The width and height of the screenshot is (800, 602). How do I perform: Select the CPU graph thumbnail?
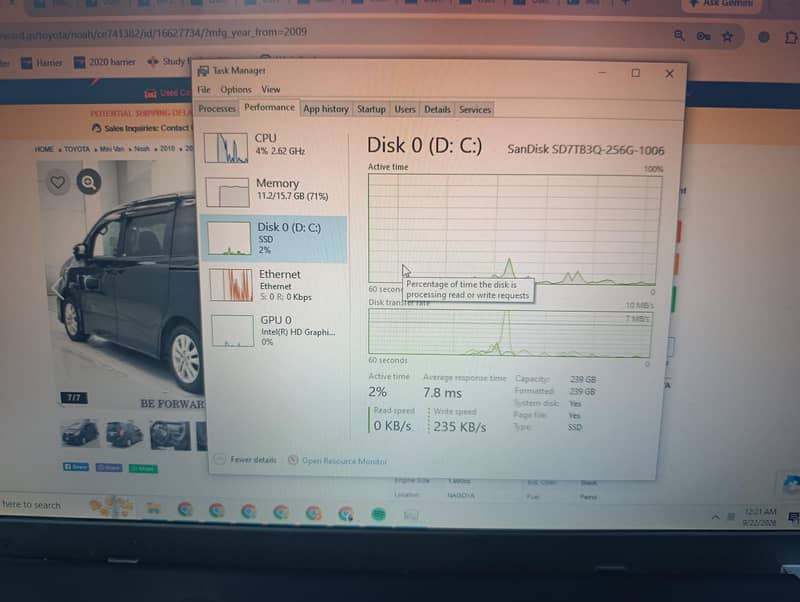tap(226, 148)
